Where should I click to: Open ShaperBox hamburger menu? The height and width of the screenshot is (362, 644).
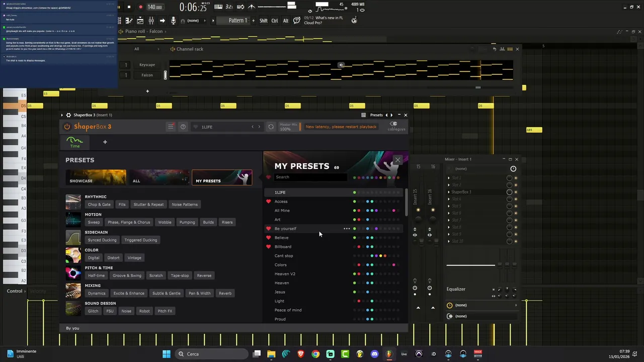coord(171,127)
